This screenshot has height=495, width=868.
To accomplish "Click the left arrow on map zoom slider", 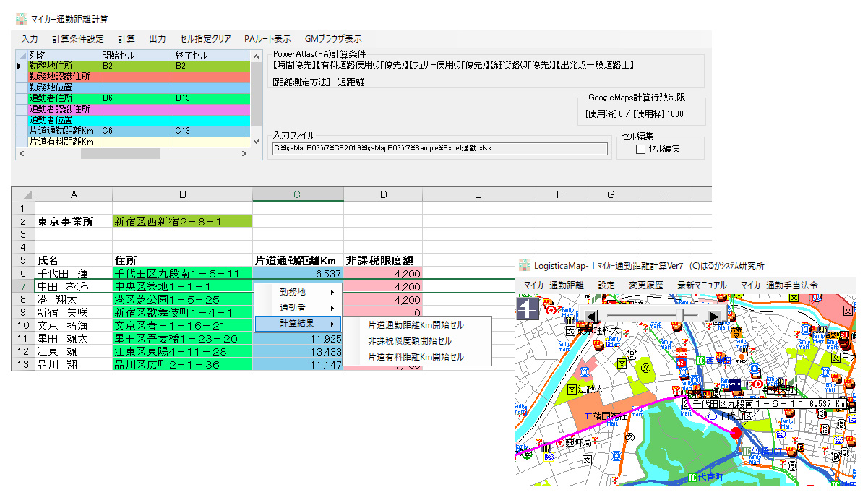I will pyautogui.click(x=590, y=316).
